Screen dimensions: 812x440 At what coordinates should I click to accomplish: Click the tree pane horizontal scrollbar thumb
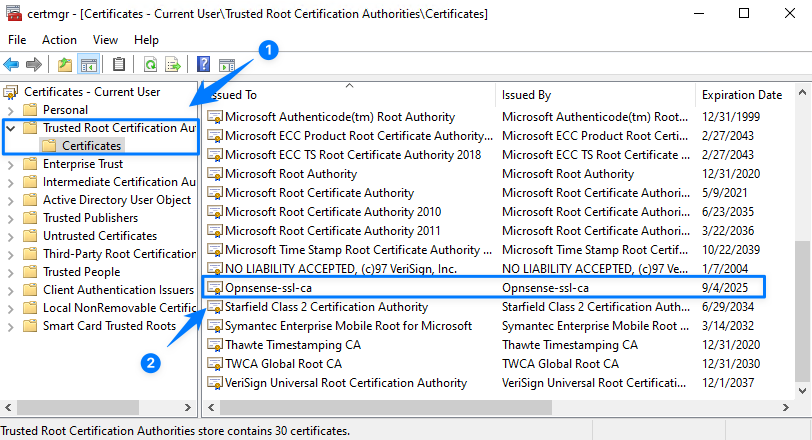tap(78, 408)
